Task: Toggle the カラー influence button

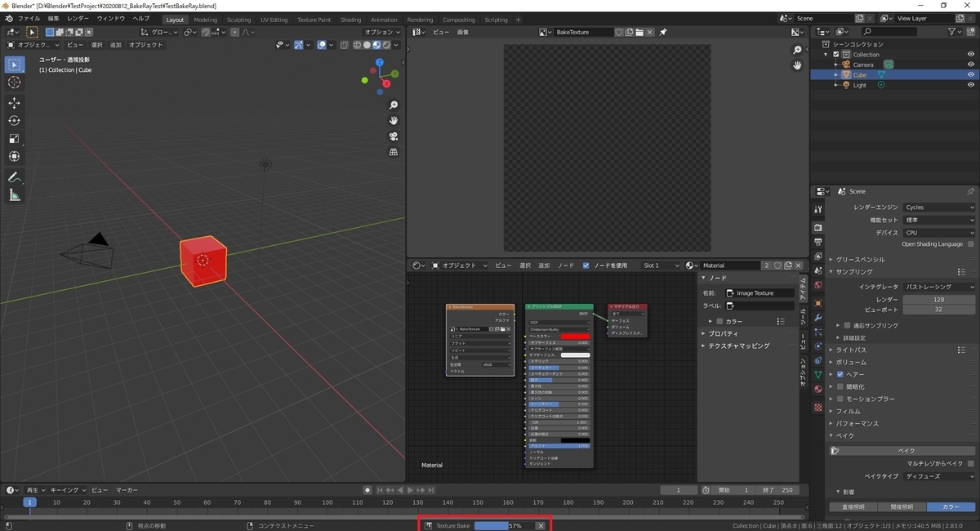Action: [951, 507]
